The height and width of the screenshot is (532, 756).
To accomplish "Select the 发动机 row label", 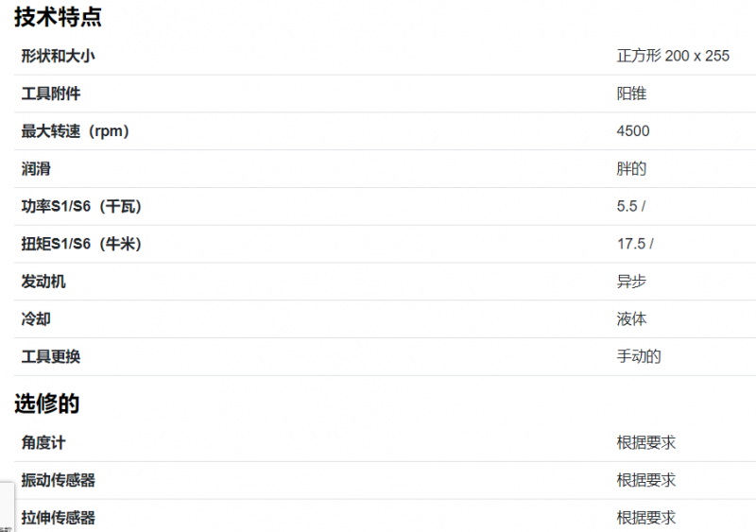I will click(x=43, y=282).
